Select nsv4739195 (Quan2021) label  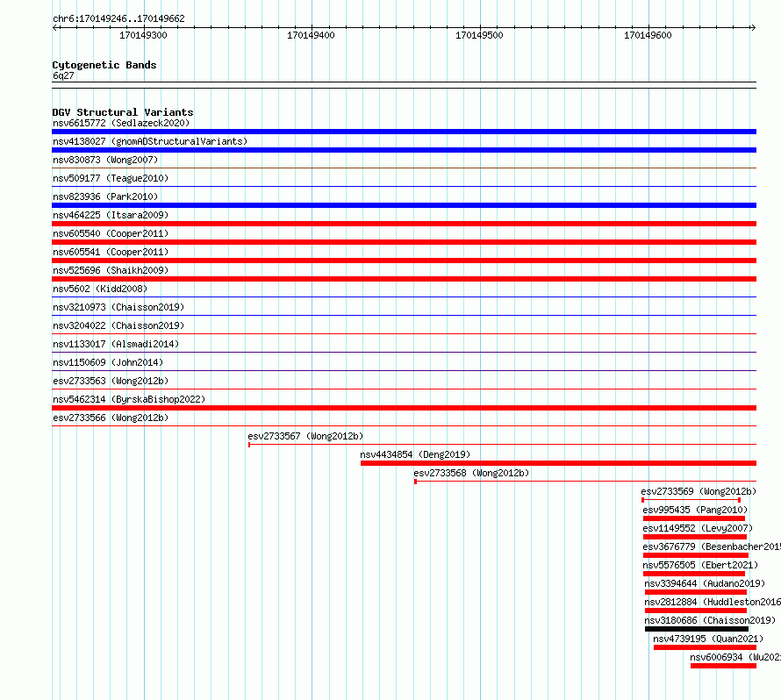pos(708,639)
